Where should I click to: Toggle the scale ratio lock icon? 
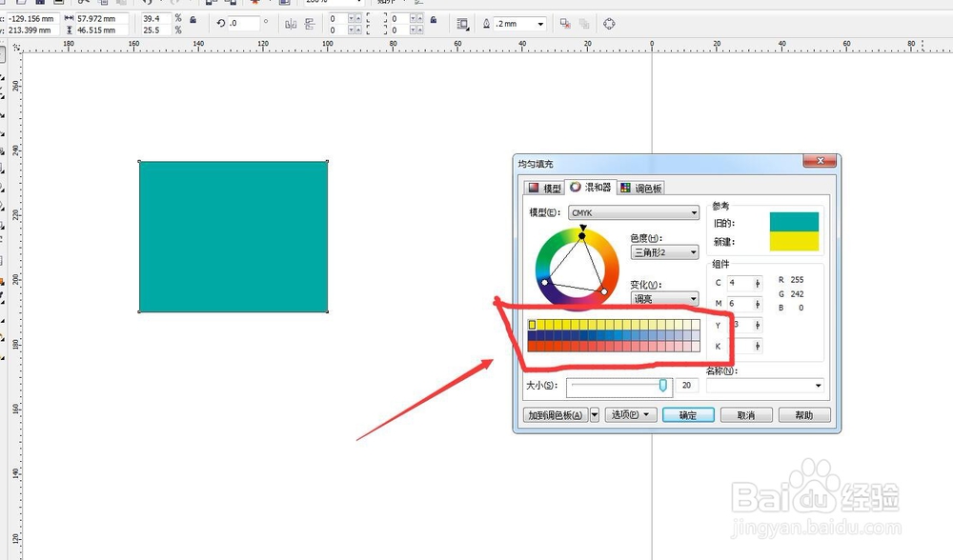pyautogui.click(x=193, y=19)
